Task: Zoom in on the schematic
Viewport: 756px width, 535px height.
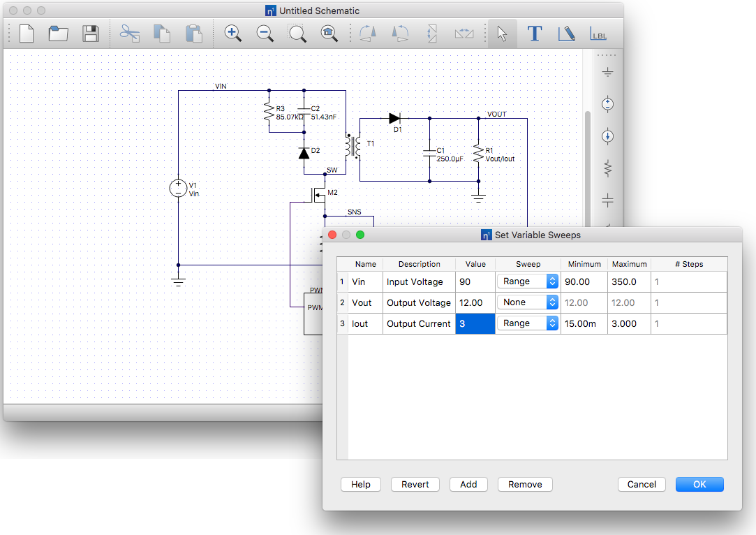Action: coord(233,34)
